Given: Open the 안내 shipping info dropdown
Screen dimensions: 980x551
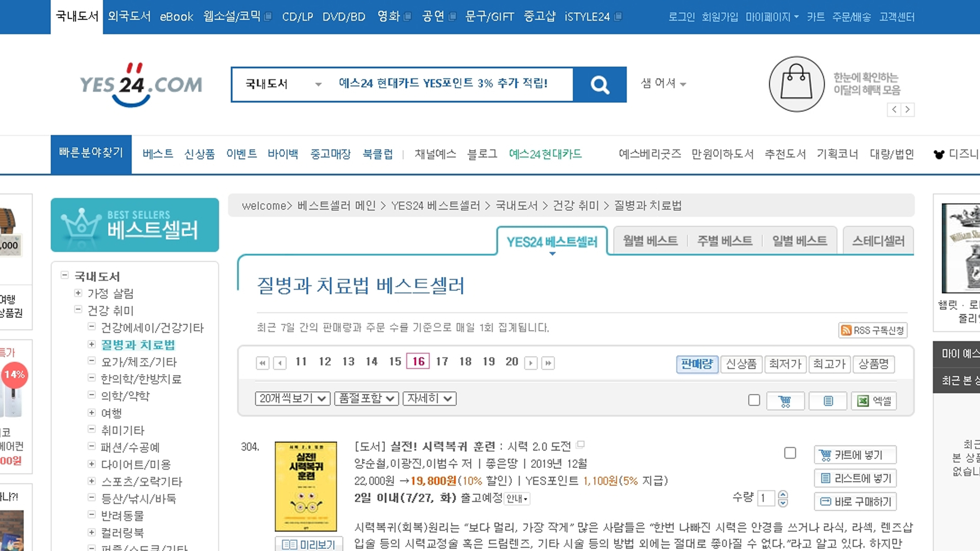Looking at the screenshot, I should point(517,498).
